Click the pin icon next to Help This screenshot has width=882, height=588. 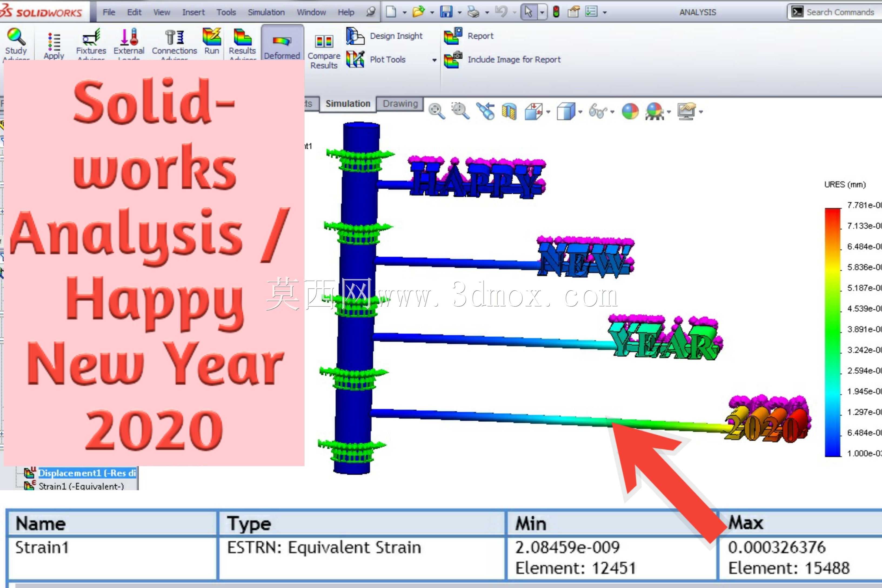[371, 12]
